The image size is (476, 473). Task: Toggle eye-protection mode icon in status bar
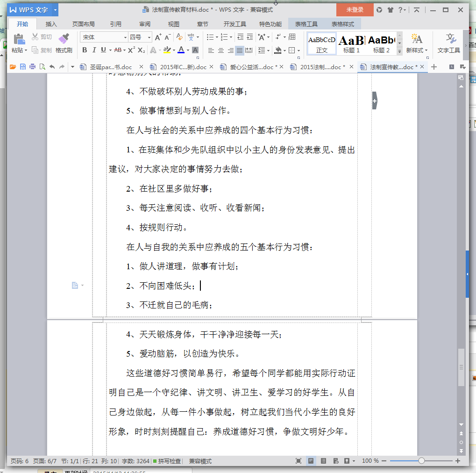click(347, 461)
